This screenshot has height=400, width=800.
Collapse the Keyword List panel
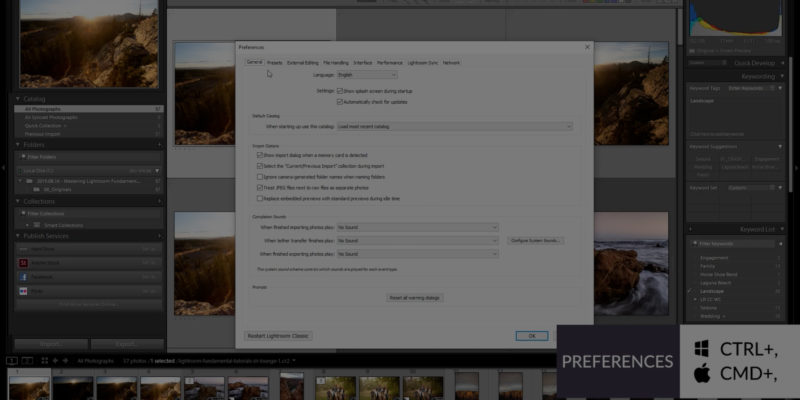780,230
